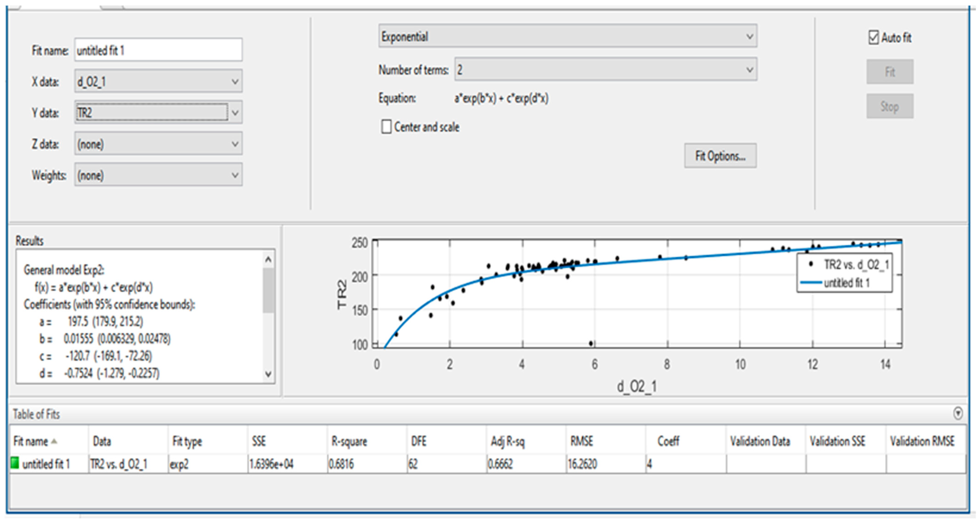Image resolution: width=980 pixels, height=523 pixels.
Task: Sort by R-square column header
Action: click(349, 441)
